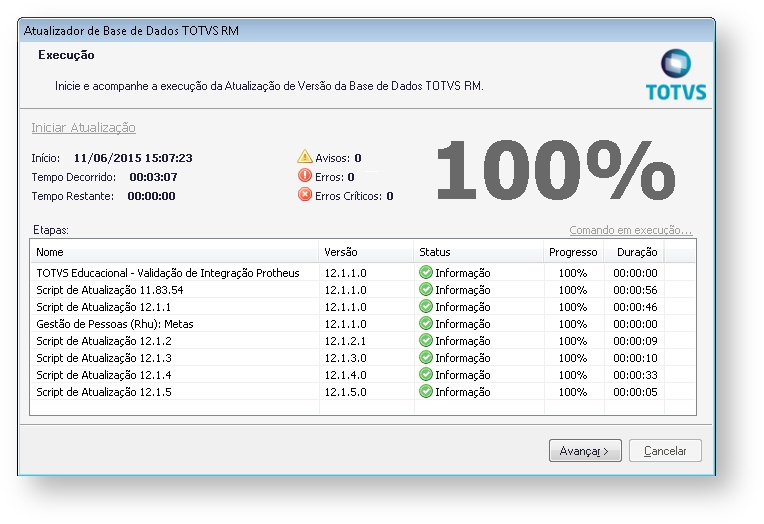Click duration value 00:00:10
The image size is (764, 524).
click(x=635, y=358)
